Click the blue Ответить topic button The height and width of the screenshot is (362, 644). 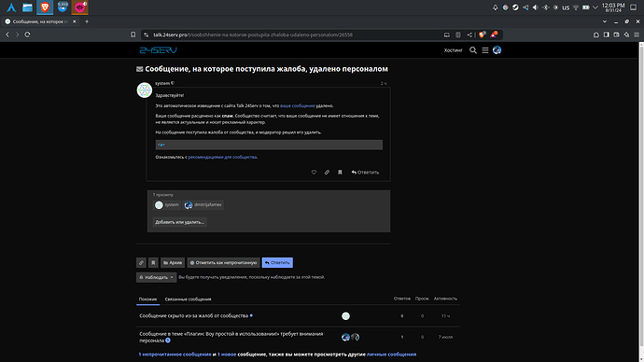pyautogui.click(x=277, y=263)
